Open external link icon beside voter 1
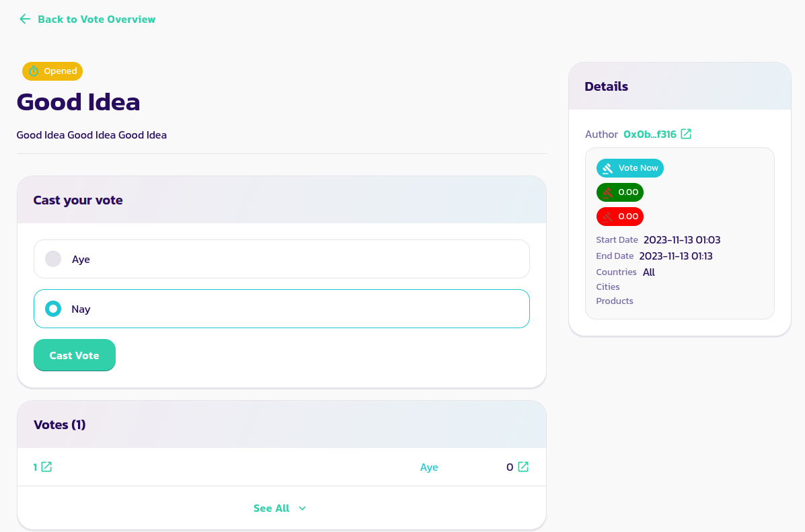Image resolution: width=805 pixels, height=532 pixels. point(46,467)
